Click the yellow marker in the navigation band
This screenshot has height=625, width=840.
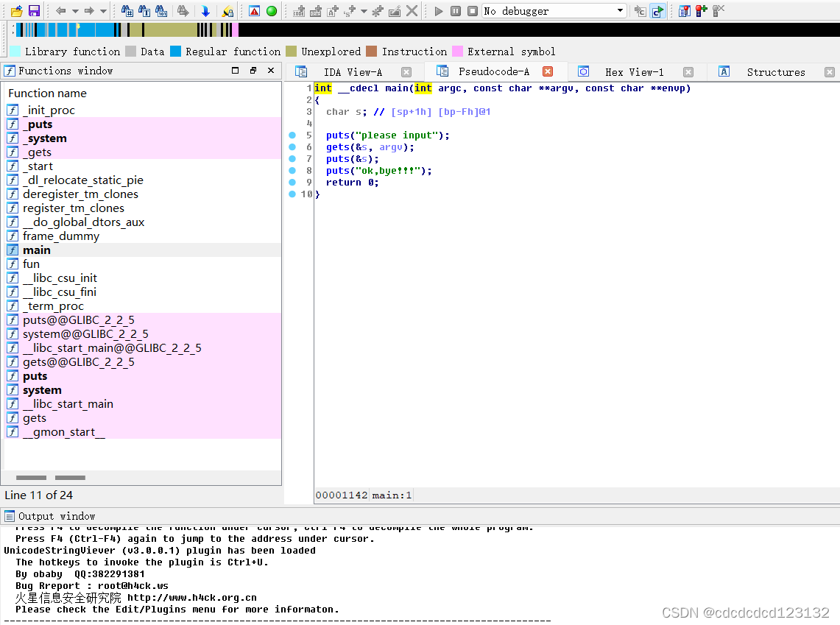point(78,26)
